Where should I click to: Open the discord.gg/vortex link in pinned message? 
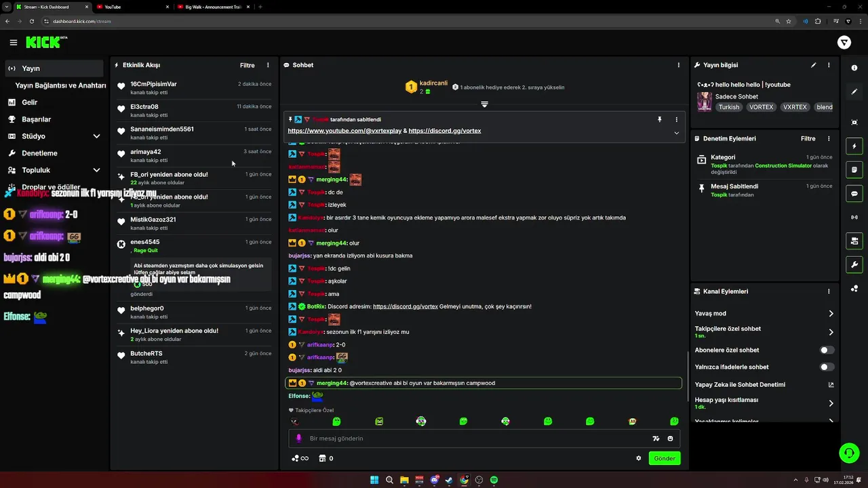pos(445,131)
